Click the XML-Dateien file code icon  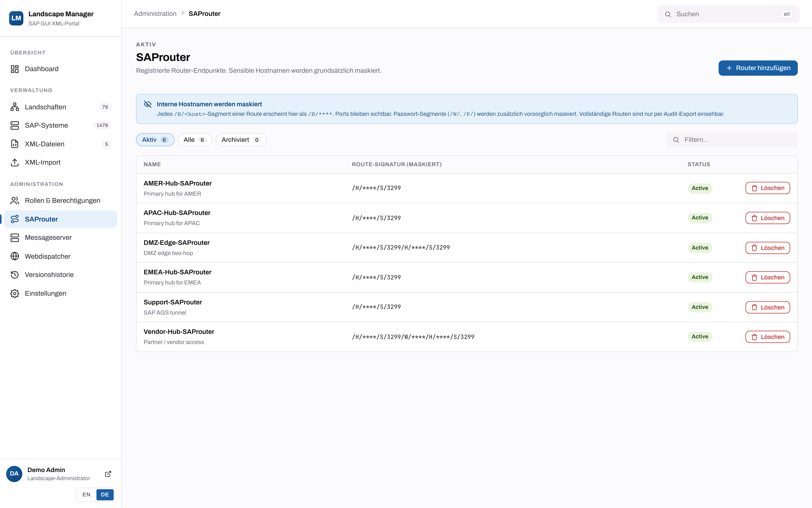click(15, 144)
